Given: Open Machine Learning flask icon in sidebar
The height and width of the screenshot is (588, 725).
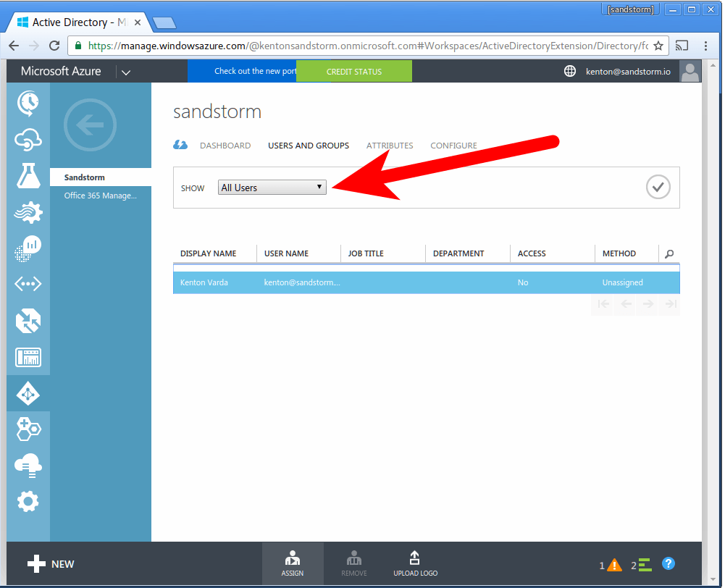Looking at the screenshot, I should [28, 176].
